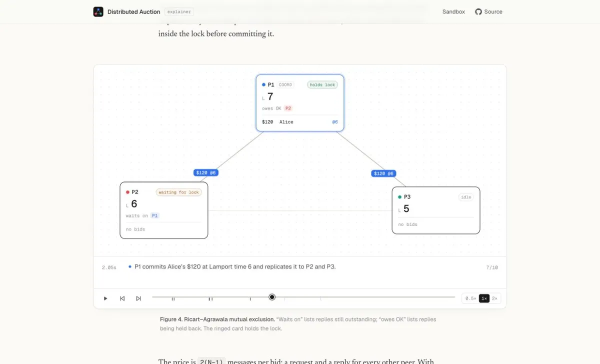Viewport: 600px width, 364px height.
Task: Jump to the last faint tick on the timeline
Action: (320, 298)
